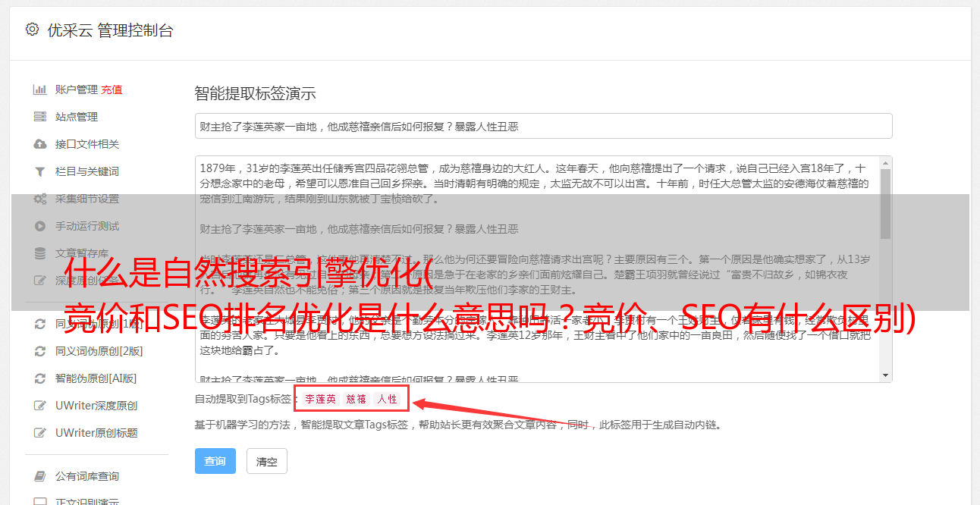The height and width of the screenshot is (505, 980).
Task: Click the refresh icon for 同义词伪原创[2版]
Action: pyautogui.click(x=40, y=351)
